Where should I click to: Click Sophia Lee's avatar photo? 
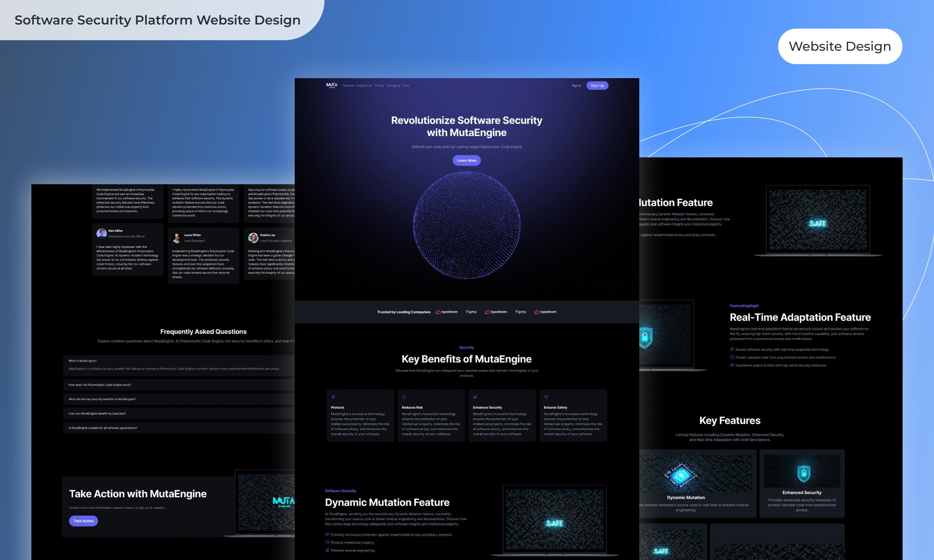click(253, 238)
